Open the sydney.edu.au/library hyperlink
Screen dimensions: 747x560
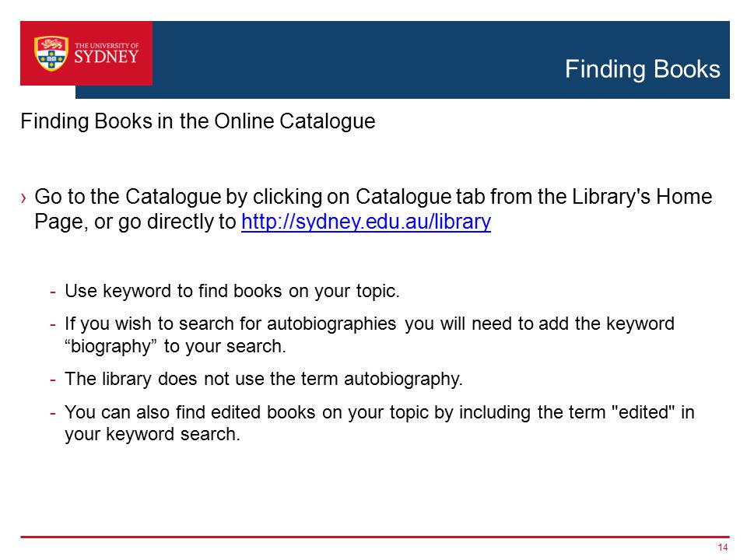366,222
